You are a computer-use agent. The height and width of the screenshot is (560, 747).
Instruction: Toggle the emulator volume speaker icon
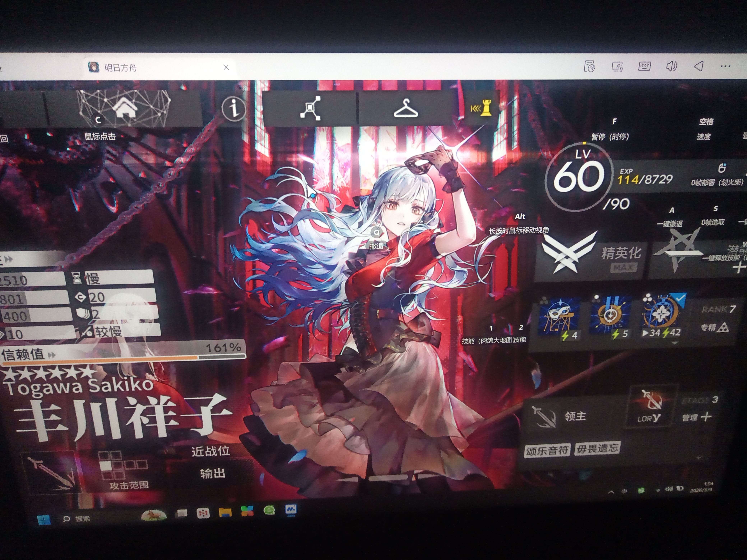[671, 66]
